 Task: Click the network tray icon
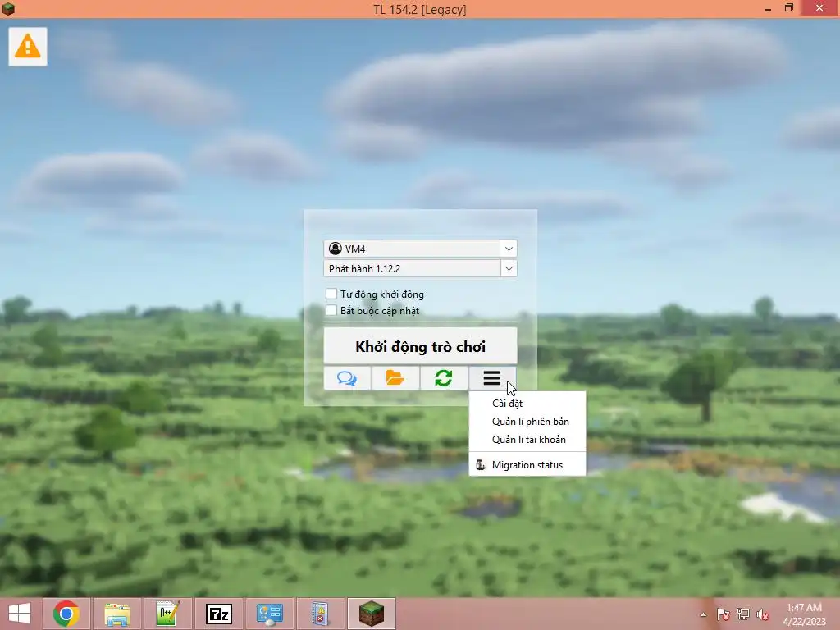pos(743,614)
